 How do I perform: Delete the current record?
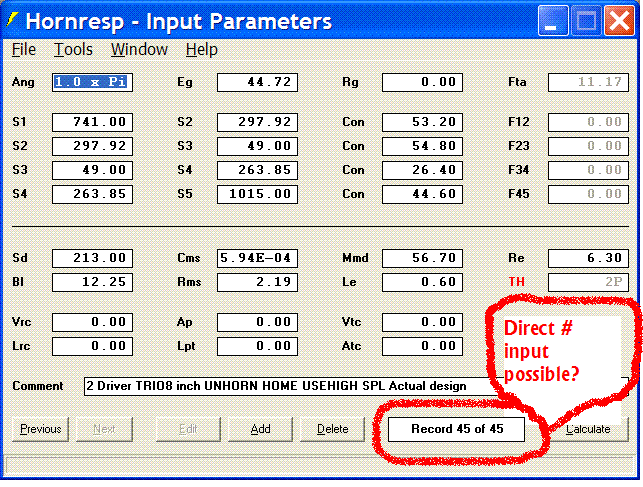333,429
